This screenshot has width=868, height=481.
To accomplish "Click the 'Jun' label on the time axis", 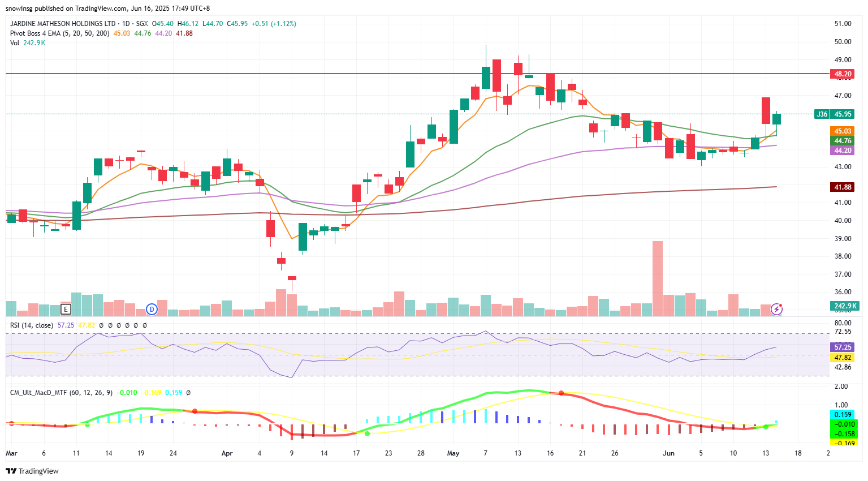I will pyautogui.click(x=668, y=453).
